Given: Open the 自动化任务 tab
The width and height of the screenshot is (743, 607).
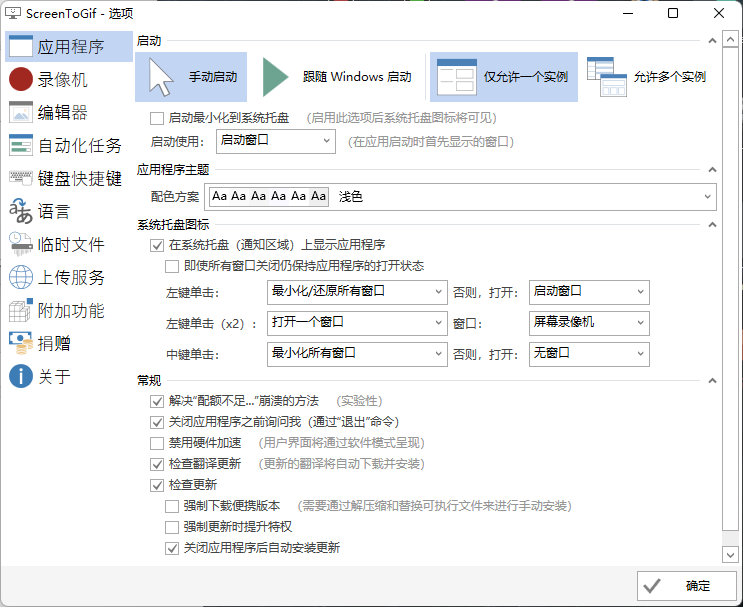Looking at the screenshot, I should 69,145.
